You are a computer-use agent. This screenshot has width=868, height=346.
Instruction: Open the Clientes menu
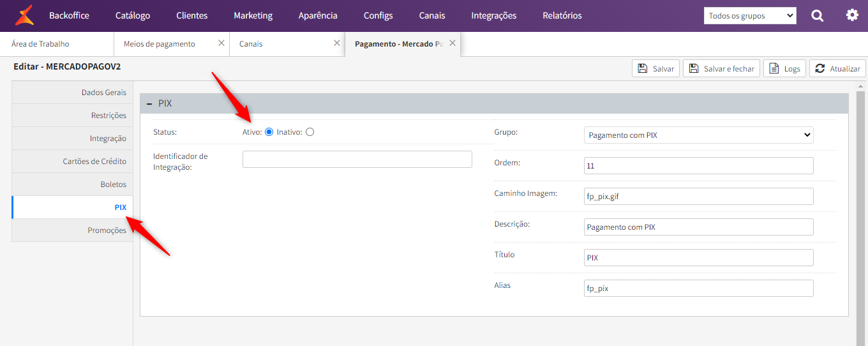point(192,15)
